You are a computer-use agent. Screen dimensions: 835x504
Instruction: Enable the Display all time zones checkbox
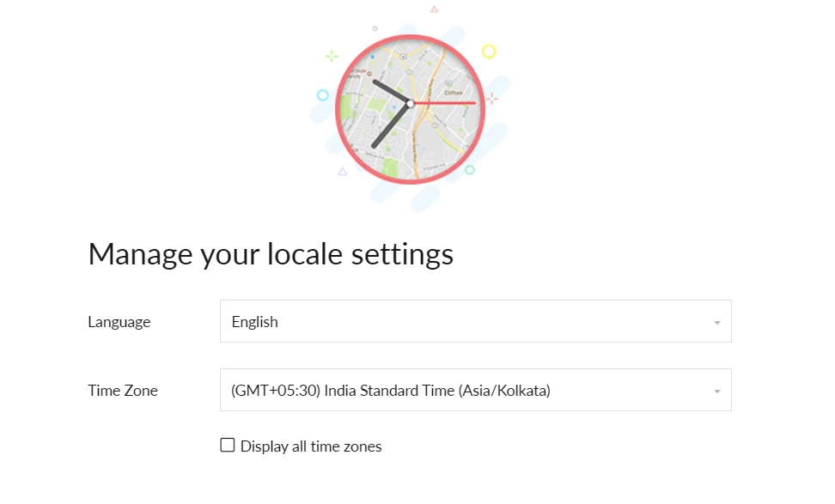227,445
